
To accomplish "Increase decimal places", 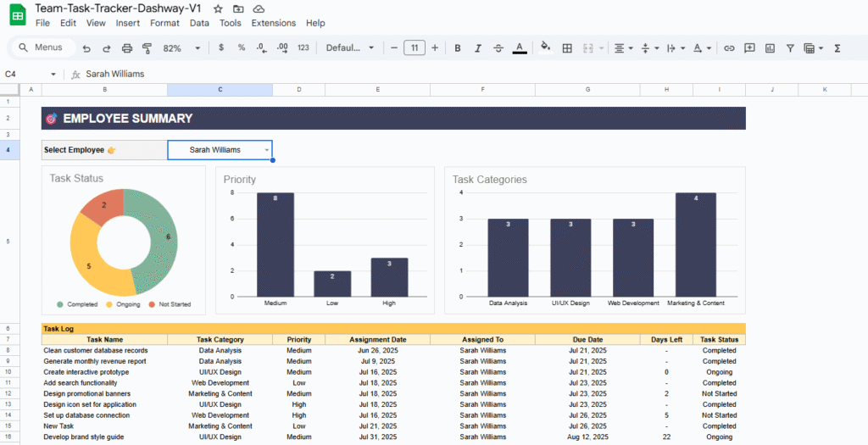I will (282, 47).
